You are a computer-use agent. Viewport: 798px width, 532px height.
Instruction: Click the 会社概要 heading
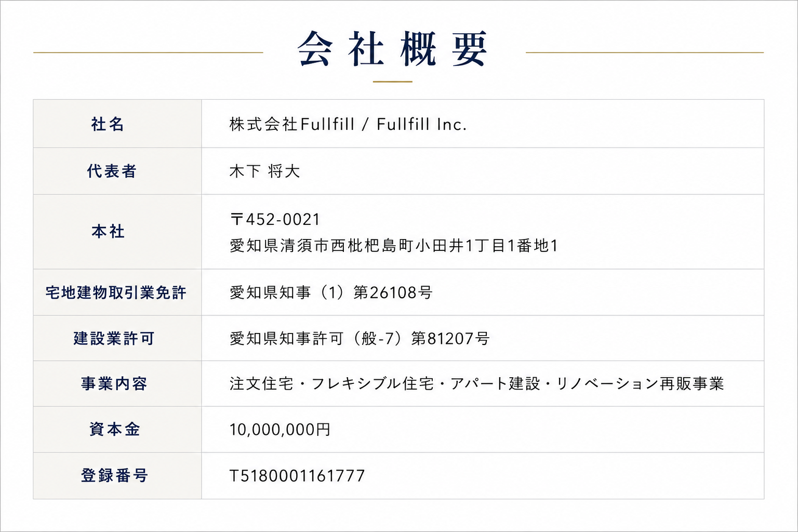click(392, 49)
